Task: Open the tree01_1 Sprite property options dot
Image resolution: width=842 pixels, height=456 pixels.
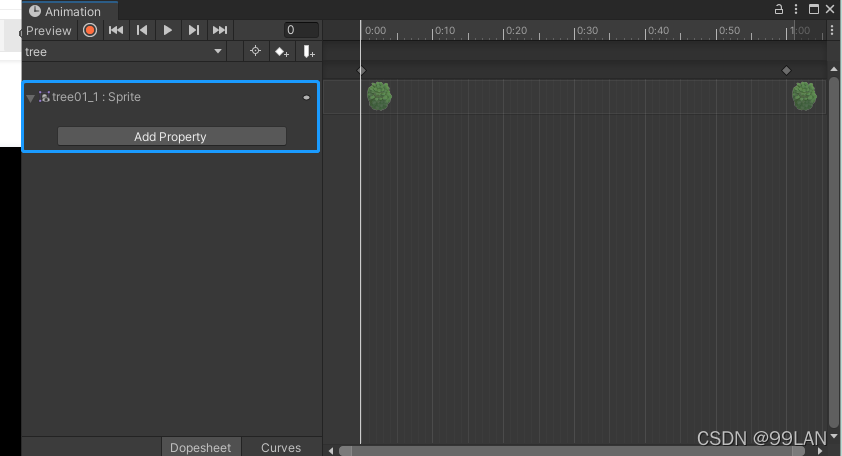Action: click(307, 98)
